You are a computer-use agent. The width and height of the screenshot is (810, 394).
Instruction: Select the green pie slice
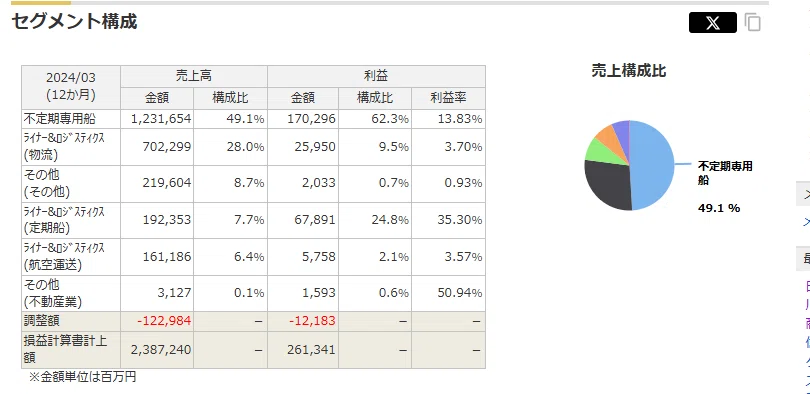[x=599, y=151]
